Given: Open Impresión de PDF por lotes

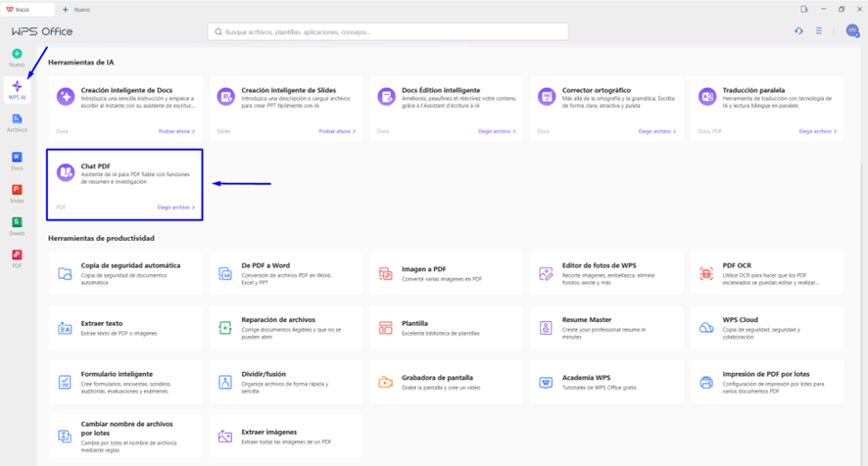Looking at the screenshot, I should click(767, 382).
